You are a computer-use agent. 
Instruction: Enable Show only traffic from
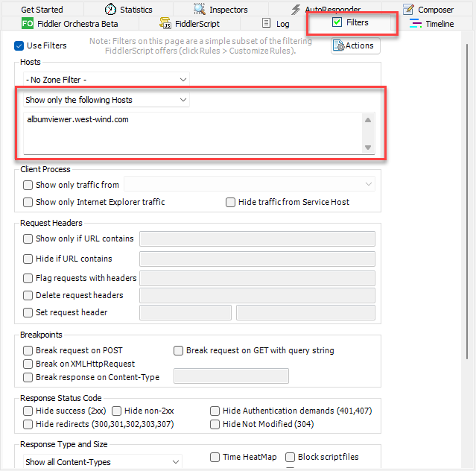[x=28, y=185]
